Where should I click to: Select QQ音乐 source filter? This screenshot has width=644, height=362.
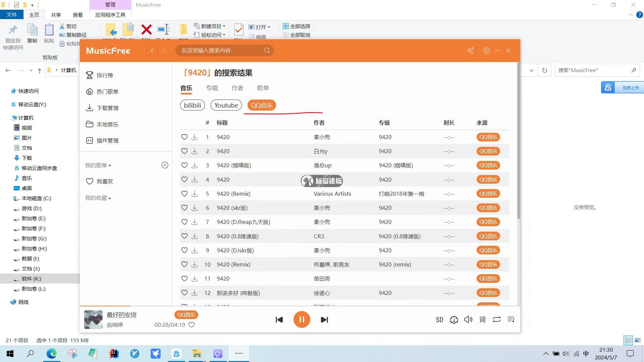[262, 105]
